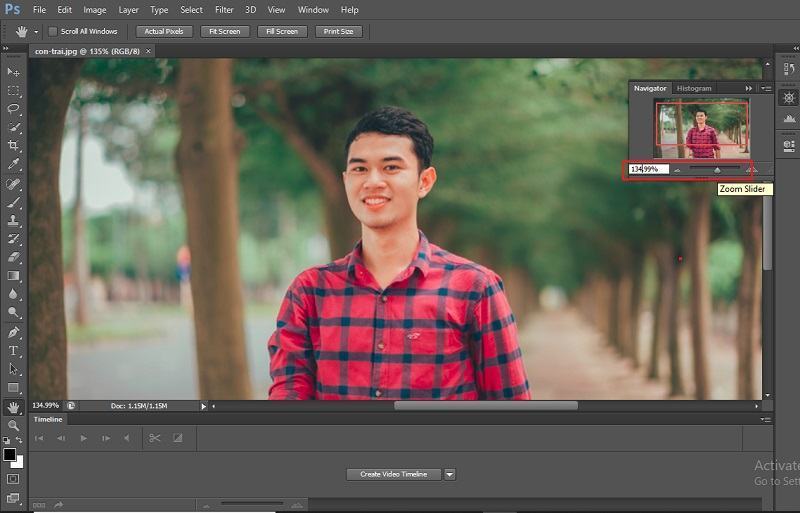Reset default foreground and background colors

coord(6,440)
